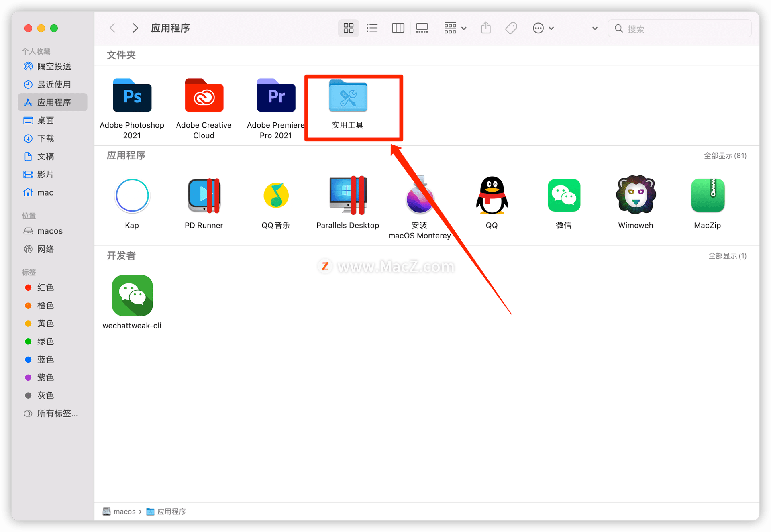Open 所有标签 all tags
This screenshot has width=771, height=532.
click(53, 414)
